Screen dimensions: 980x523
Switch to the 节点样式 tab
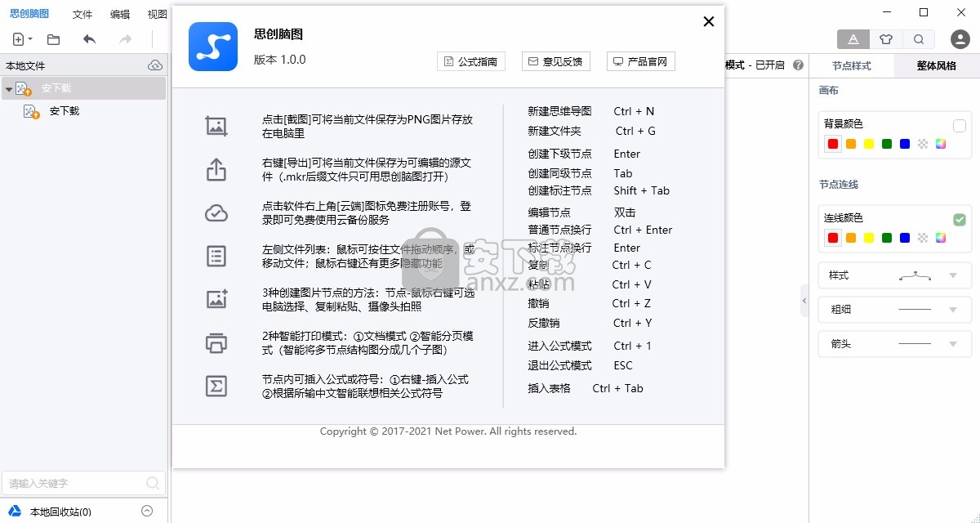tap(852, 65)
